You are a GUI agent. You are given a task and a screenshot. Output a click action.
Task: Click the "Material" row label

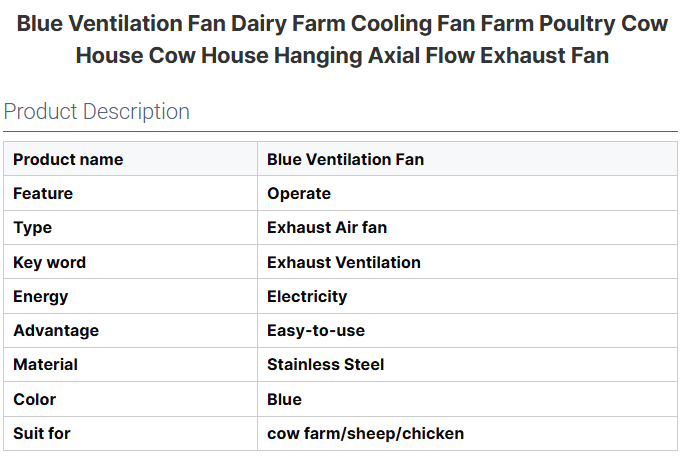click(x=45, y=364)
